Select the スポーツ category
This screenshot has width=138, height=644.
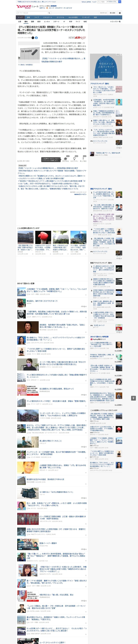(56, 21)
